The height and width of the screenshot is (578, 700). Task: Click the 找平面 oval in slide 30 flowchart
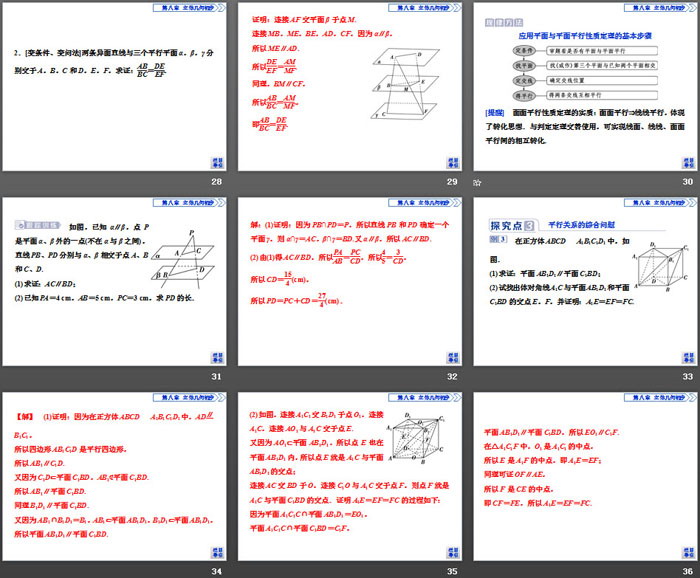524,66
